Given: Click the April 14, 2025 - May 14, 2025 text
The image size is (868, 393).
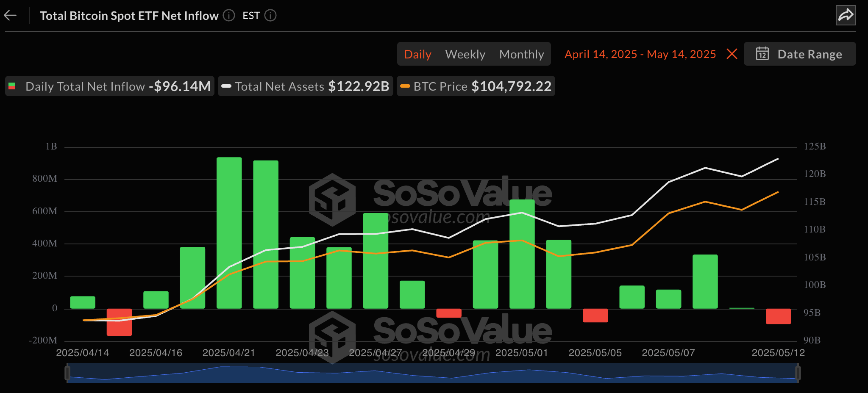Looking at the screenshot, I should [640, 54].
